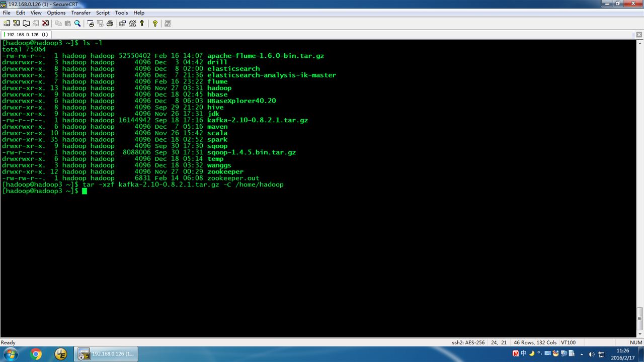Click the zookeeper.out file name

coord(233,178)
